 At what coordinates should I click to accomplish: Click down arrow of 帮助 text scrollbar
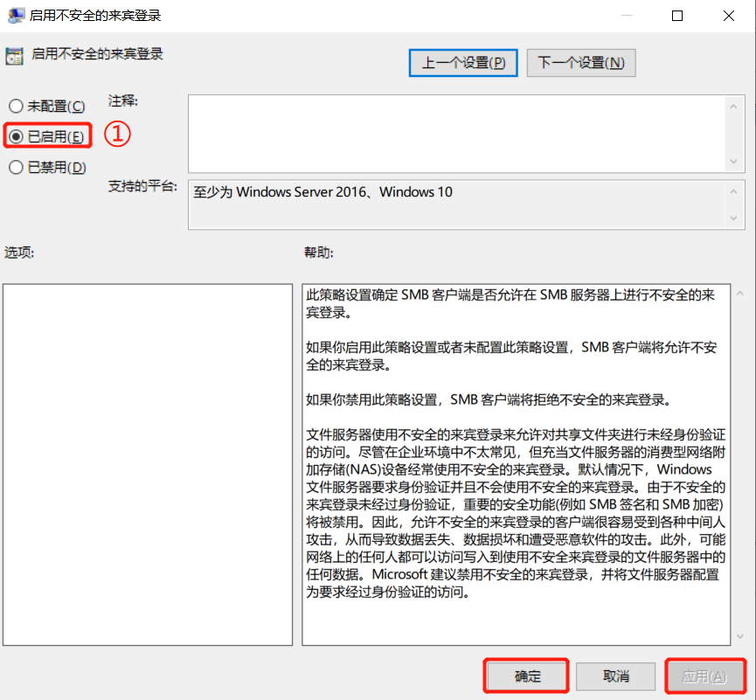click(x=739, y=637)
